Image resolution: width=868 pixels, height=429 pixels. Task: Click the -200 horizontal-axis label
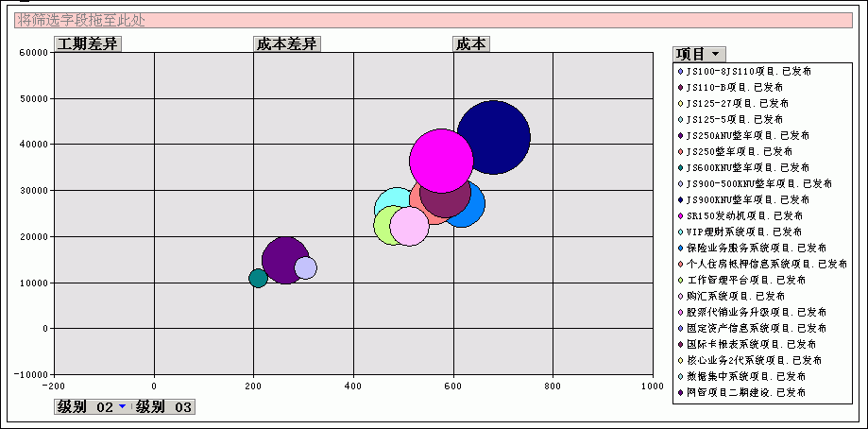(54, 386)
